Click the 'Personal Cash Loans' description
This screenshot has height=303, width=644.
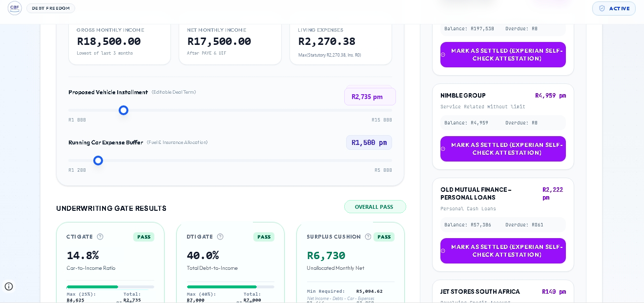[468, 209]
